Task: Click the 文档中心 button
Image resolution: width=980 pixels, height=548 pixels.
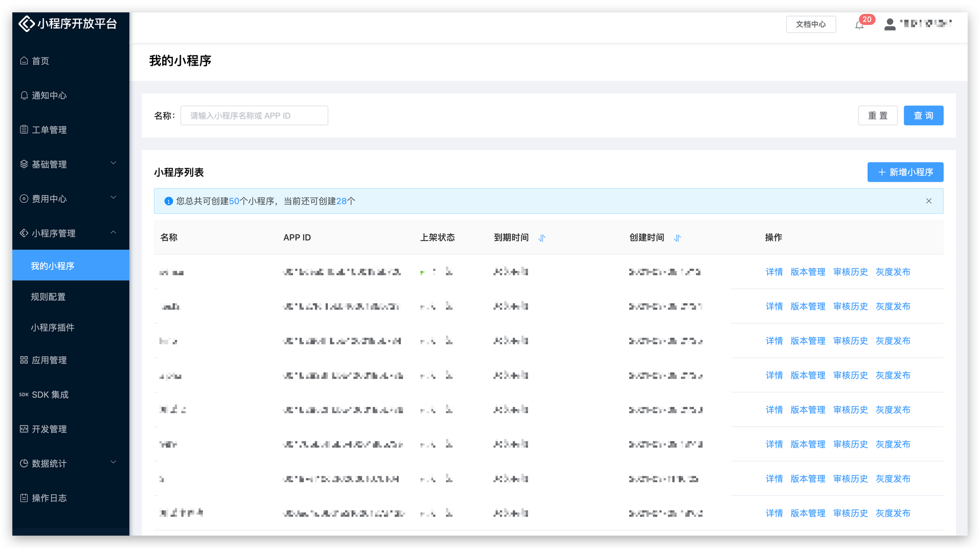Action: (x=811, y=24)
